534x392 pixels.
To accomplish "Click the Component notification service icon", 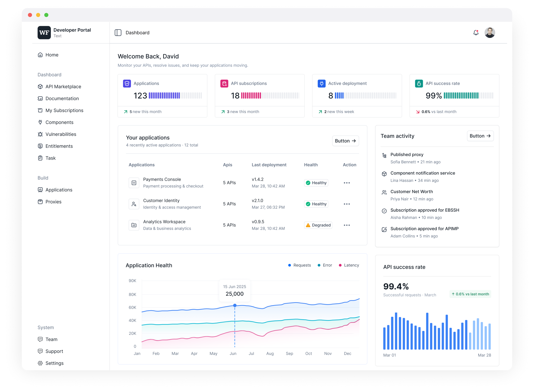I will (384, 174).
